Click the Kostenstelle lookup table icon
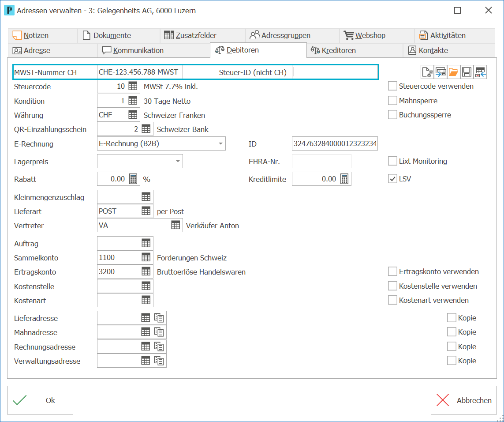Image resolution: width=504 pixels, height=422 pixels. [146, 286]
